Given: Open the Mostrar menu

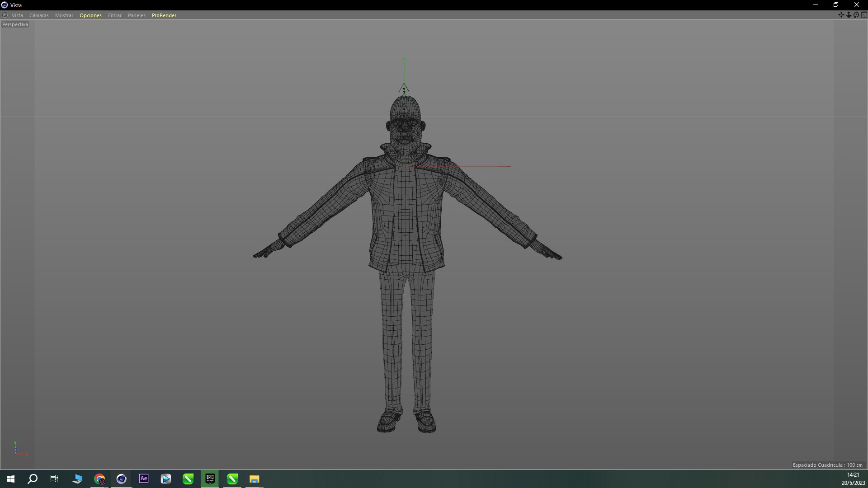Looking at the screenshot, I should click(x=64, y=15).
